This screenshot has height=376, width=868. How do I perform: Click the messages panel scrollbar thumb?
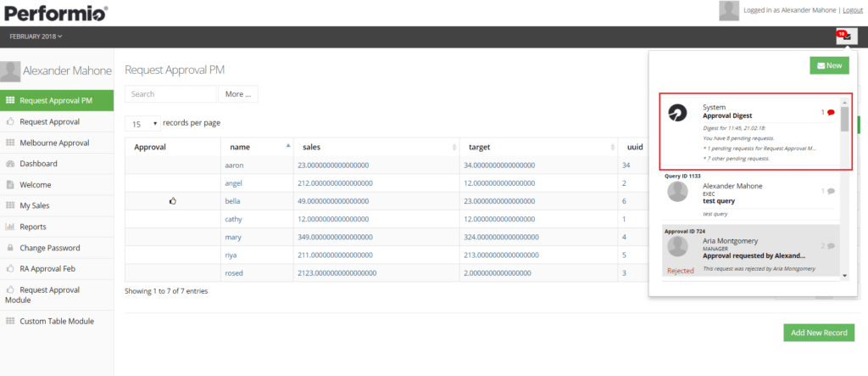click(844, 119)
